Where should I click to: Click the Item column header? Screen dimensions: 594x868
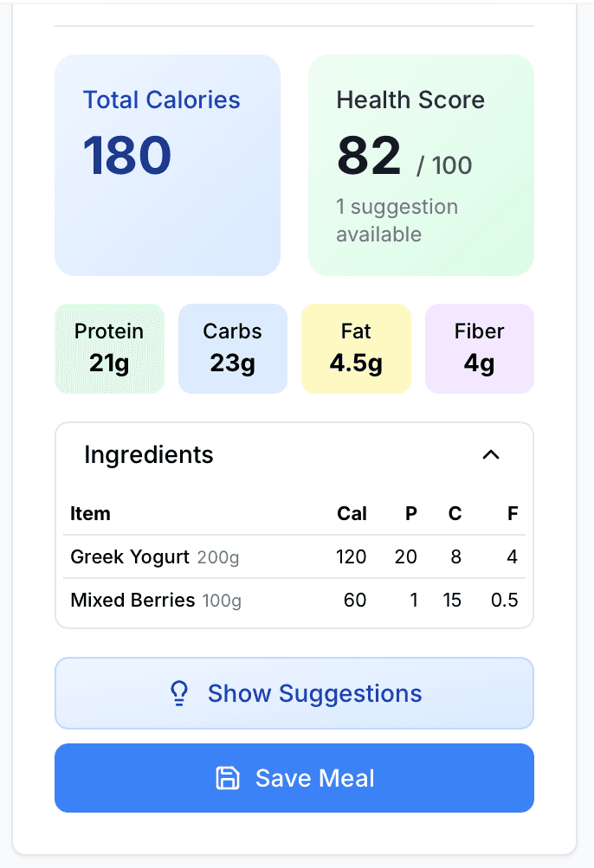point(90,513)
